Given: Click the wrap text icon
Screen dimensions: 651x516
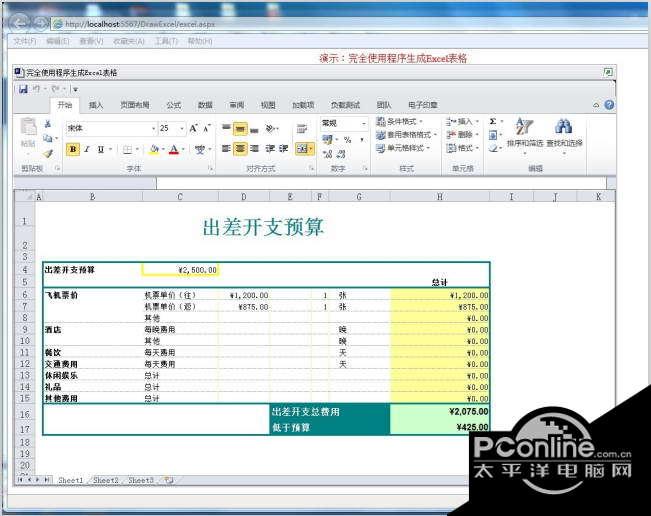Looking at the screenshot, I should click(302, 129).
